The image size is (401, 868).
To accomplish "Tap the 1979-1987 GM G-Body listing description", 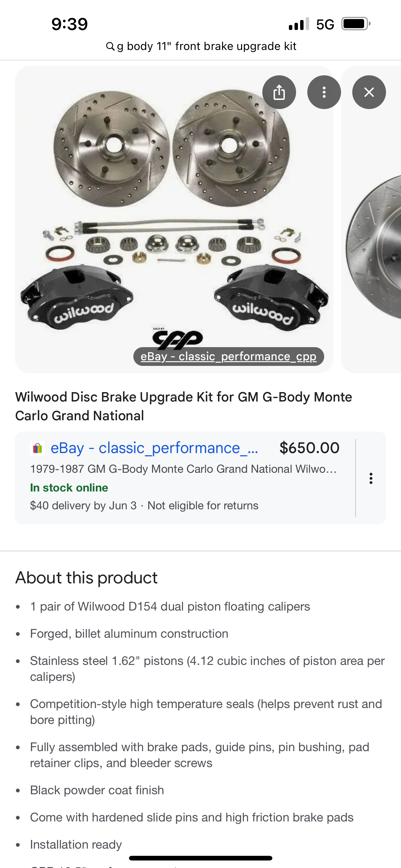I will coord(184,469).
